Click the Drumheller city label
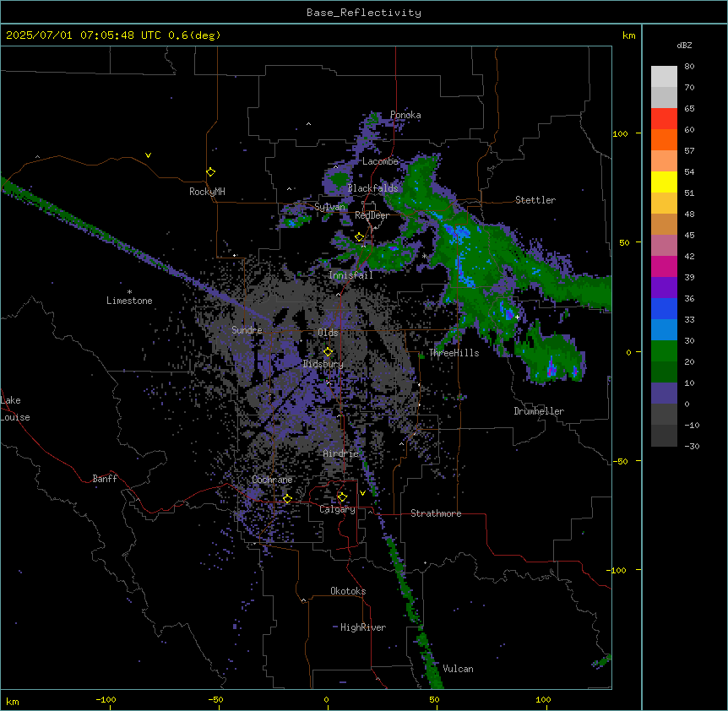Viewport: 728px width, 711px height. pyautogui.click(x=539, y=411)
